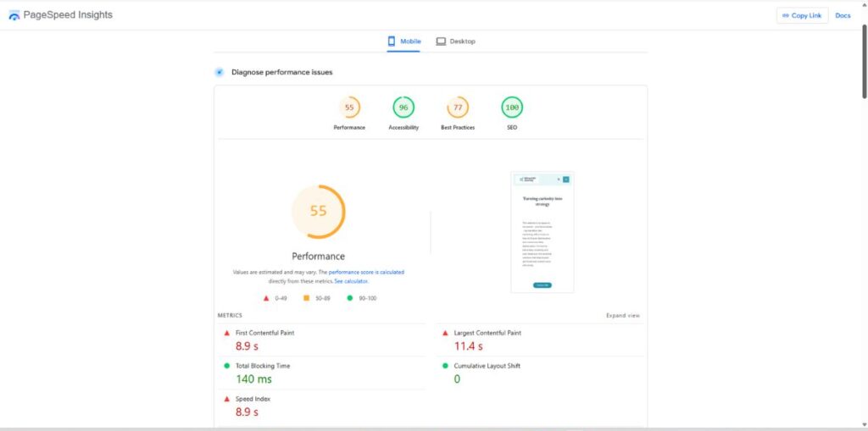The width and height of the screenshot is (868, 431).
Task: Click the scrollbar down arrow
Action: pos(864,425)
